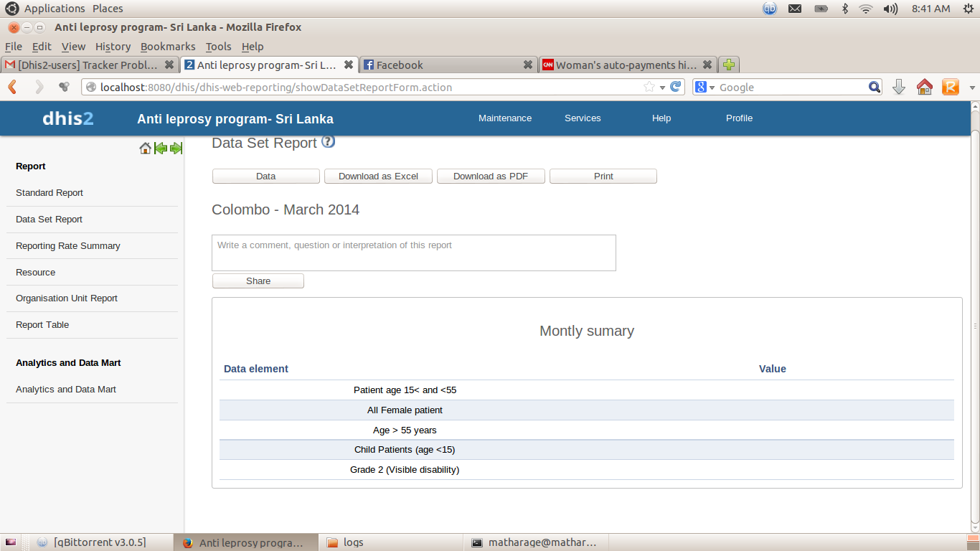Viewport: 980px width, 551px height.
Task: Open the Services menu in DHIS2 header
Action: coord(583,118)
